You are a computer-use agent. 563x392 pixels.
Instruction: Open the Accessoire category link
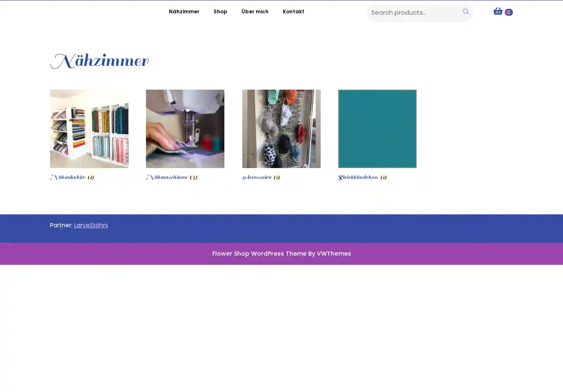pos(257,178)
